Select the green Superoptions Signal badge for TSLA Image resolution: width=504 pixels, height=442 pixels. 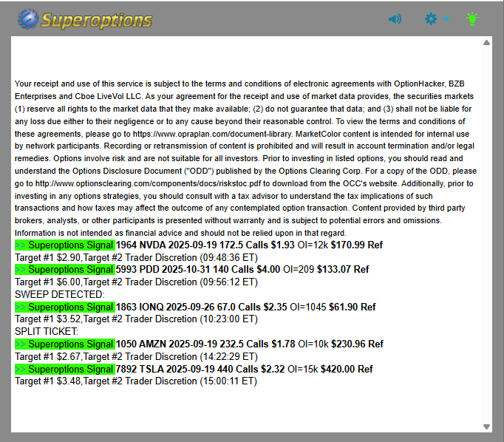coord(64,369)
